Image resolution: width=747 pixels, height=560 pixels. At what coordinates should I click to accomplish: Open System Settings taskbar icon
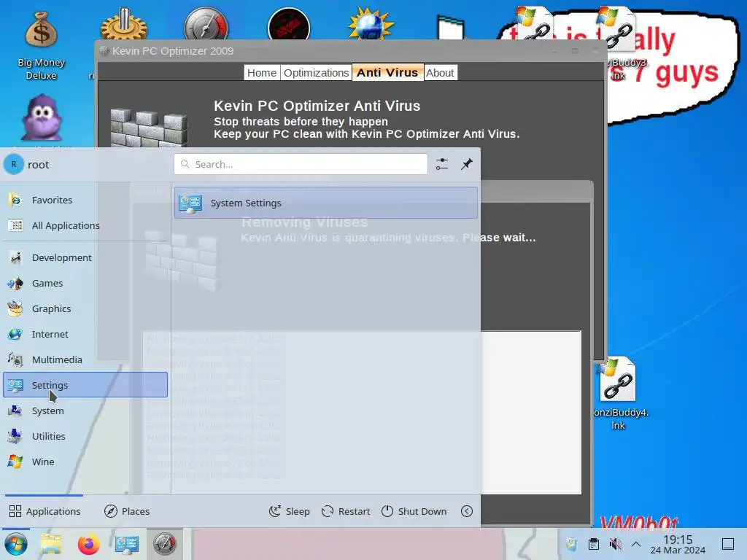click(127, 544)
